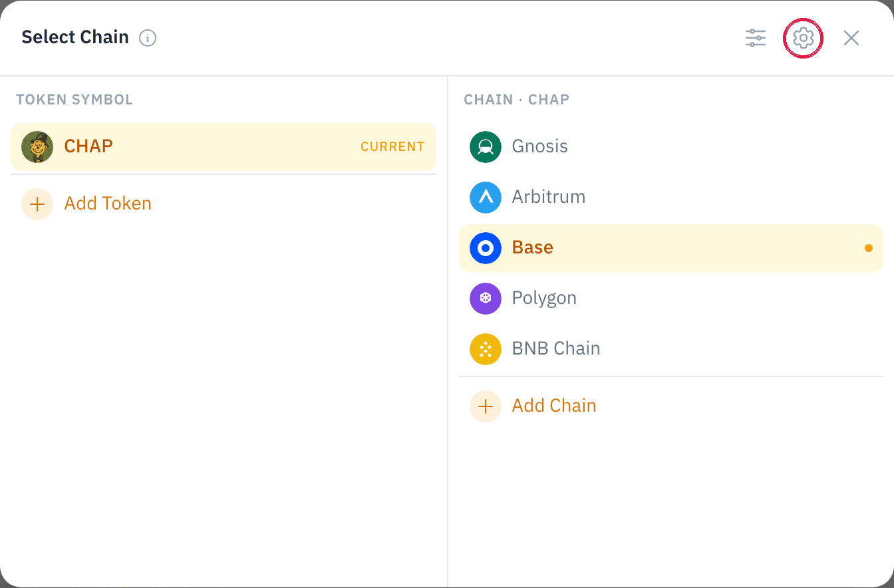894x588 pixels.
Task: Click the Arbitrum chain logo
Action: click(486, 198)
